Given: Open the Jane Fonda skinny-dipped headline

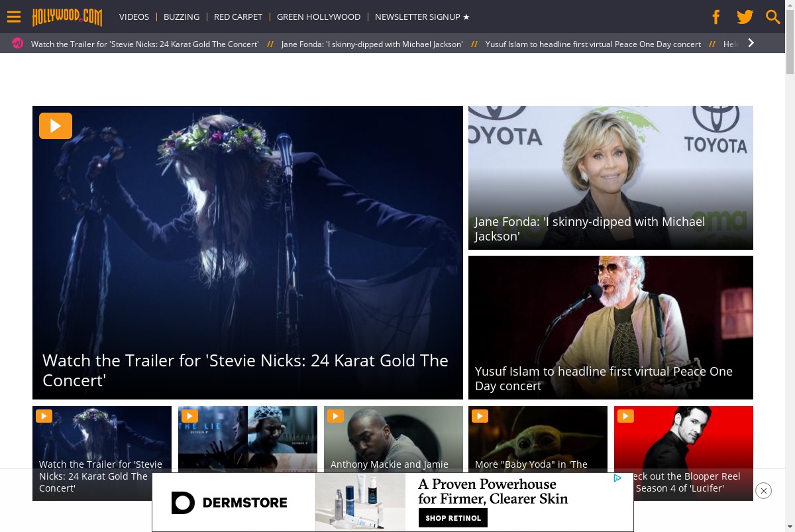Looking at the screenshot, I should [x=590, y=229].
